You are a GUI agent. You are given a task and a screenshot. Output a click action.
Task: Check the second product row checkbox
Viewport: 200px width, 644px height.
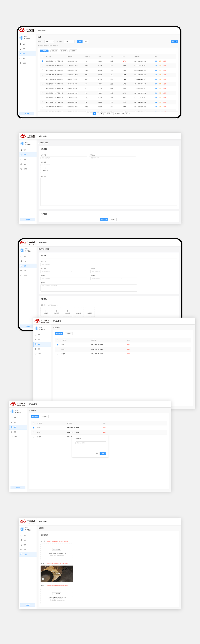point(42,66)
